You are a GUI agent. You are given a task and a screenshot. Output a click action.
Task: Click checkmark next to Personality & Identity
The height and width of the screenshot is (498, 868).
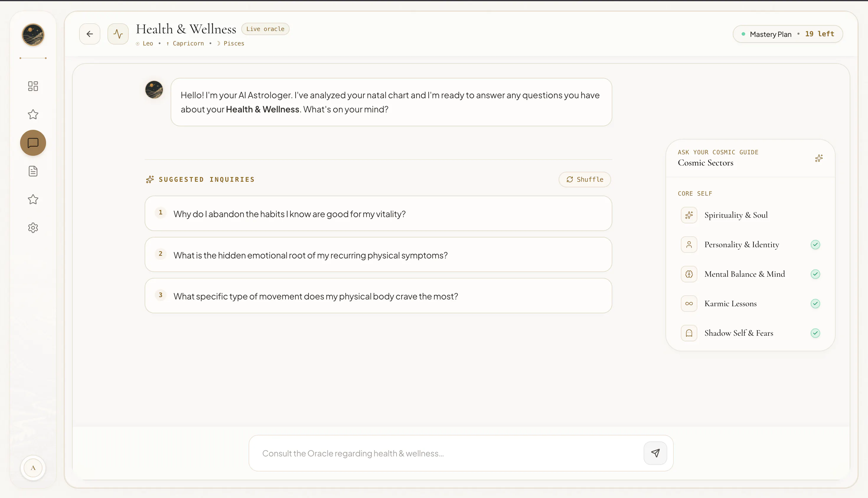(815, 245)
